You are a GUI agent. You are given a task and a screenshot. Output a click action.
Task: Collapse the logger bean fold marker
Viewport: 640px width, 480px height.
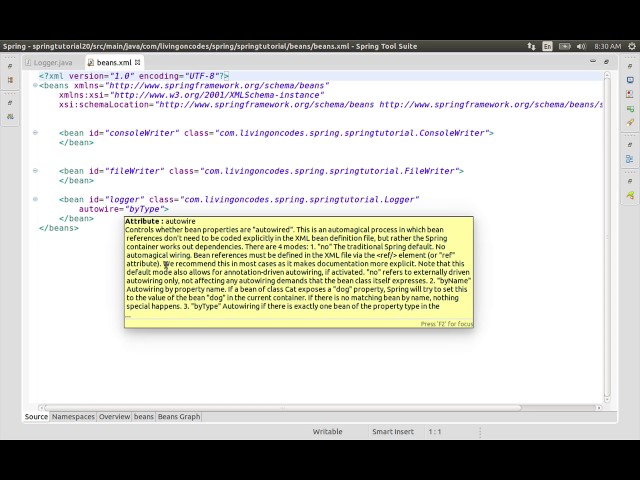tap(35, 199)
